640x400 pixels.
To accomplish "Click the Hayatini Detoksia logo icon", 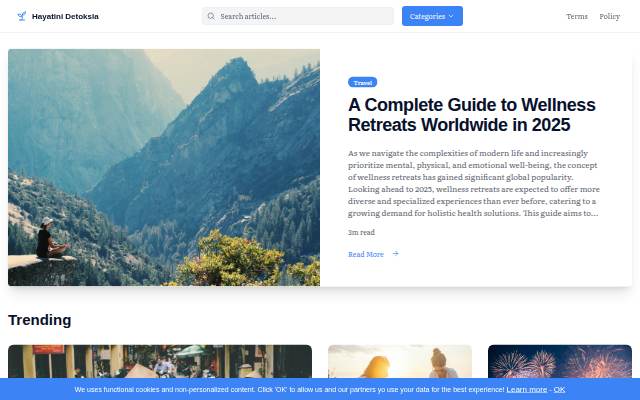I will [x=22, y=16].
